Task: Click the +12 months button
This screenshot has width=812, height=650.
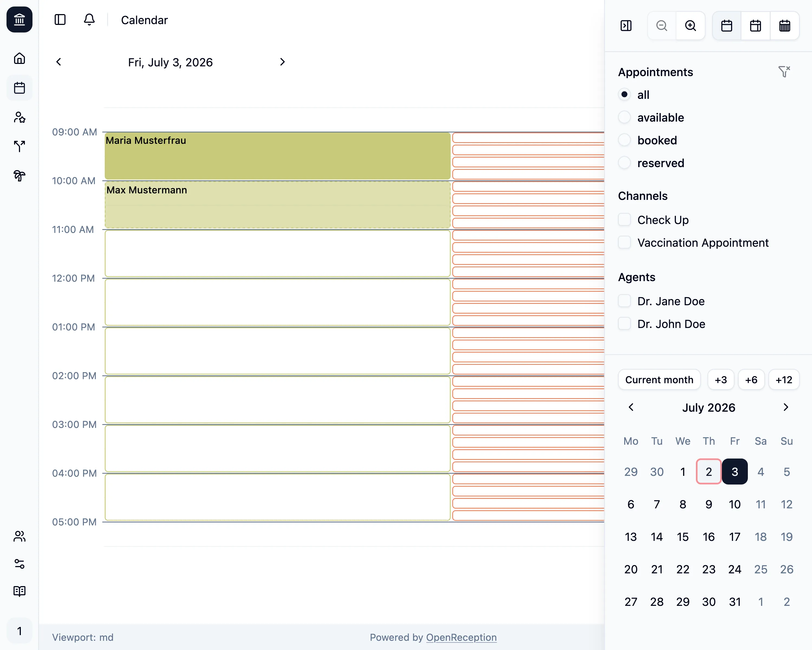Action: [784, 379]
